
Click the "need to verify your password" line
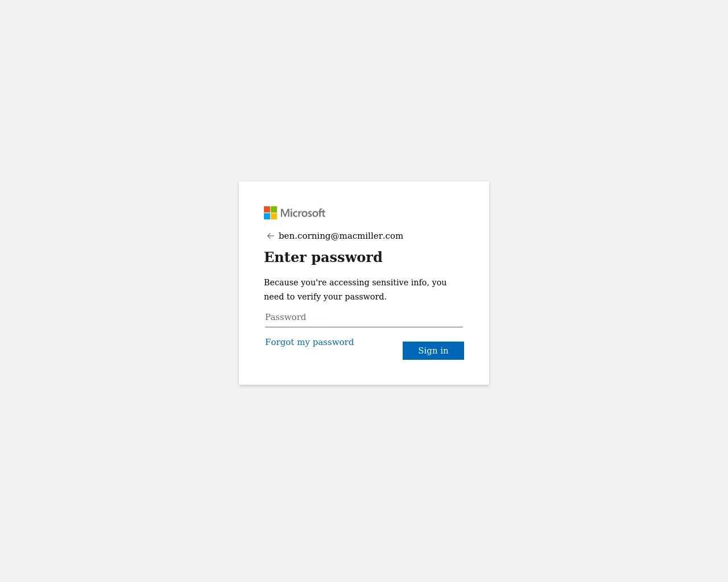pos(325,297)
